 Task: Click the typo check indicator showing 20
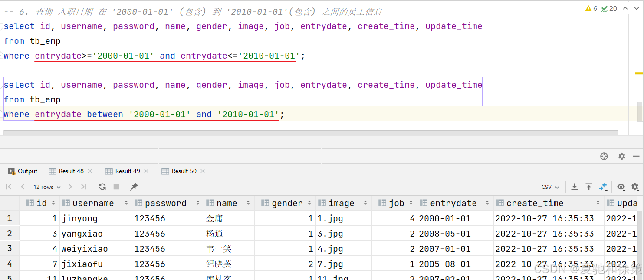[609, 8]
